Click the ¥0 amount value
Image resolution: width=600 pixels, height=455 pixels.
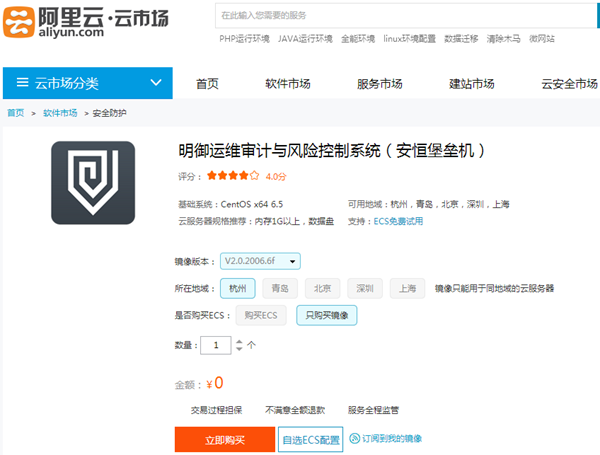click(x=215, y=383)
